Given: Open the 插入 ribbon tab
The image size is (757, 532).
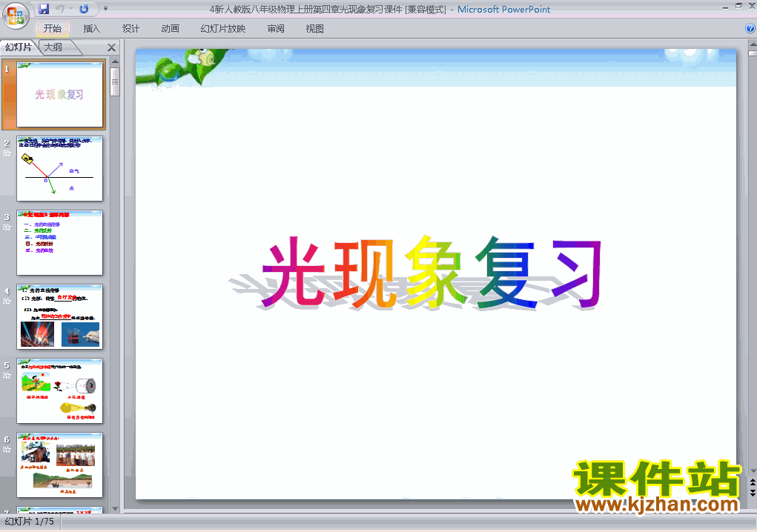Looking at the screenshot, I should 91,28.
